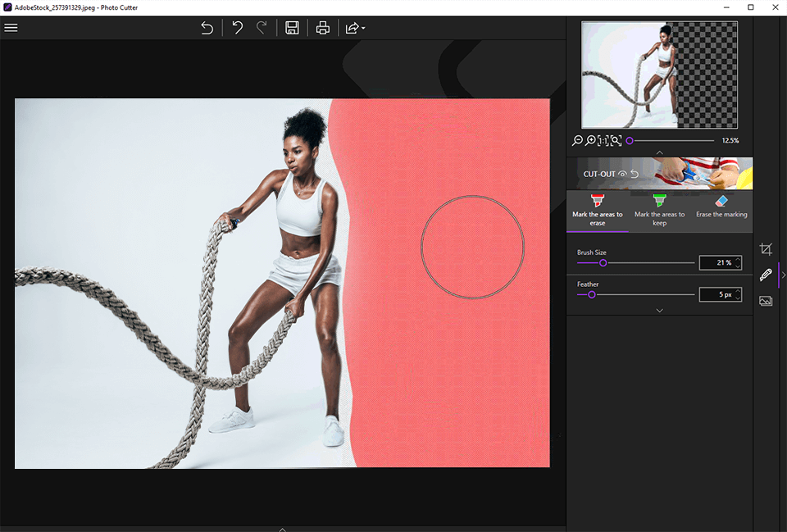787x532 pixels.
Task: Click the Undo icon in the top toolbar
Action: (237, 28)
